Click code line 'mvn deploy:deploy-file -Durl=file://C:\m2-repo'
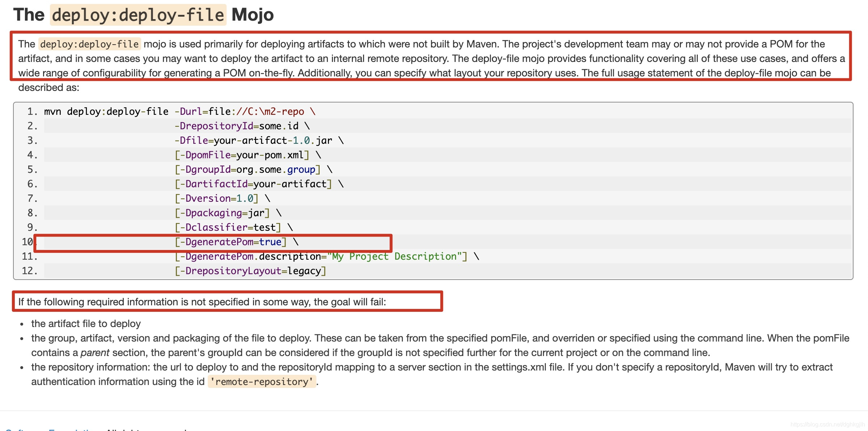The image size is (868, 431). coord(180,112)
